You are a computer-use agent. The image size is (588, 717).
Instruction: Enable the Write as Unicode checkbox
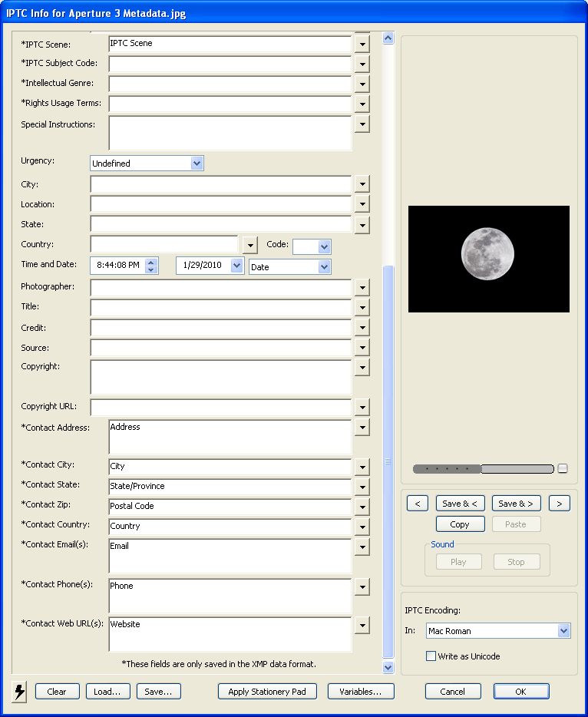(431, 656)
